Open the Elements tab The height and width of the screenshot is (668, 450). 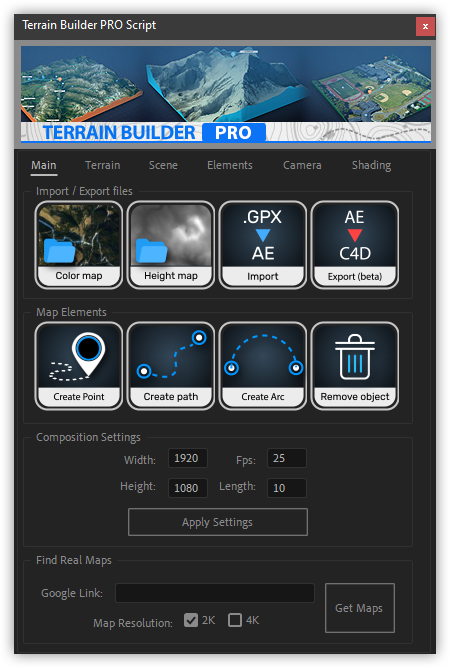[230, 165]
